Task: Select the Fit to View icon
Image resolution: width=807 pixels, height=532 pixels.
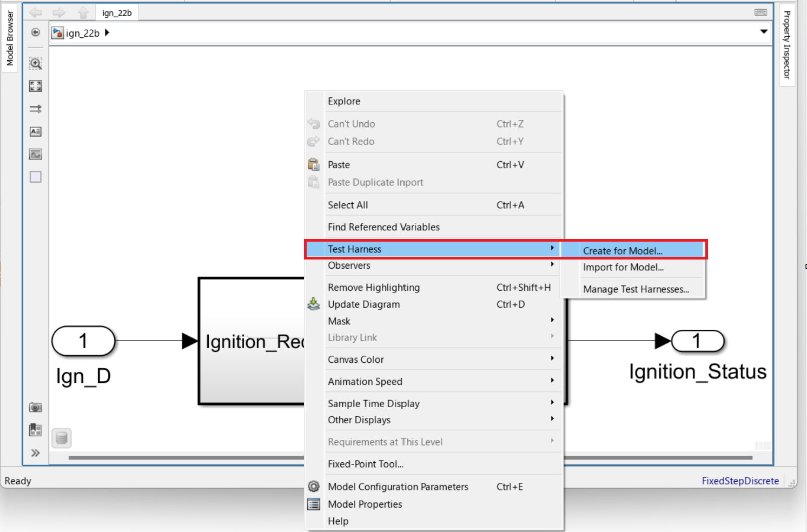Action: tap(36, 86)
